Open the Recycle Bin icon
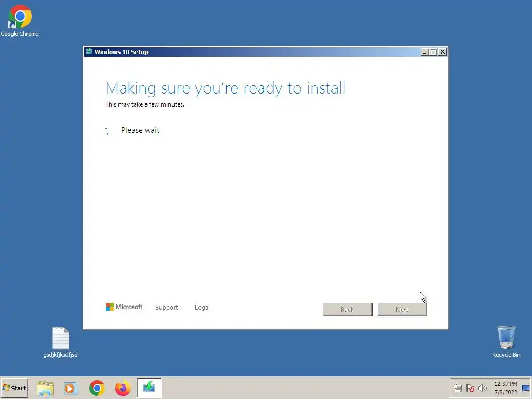 coord(506,341)
